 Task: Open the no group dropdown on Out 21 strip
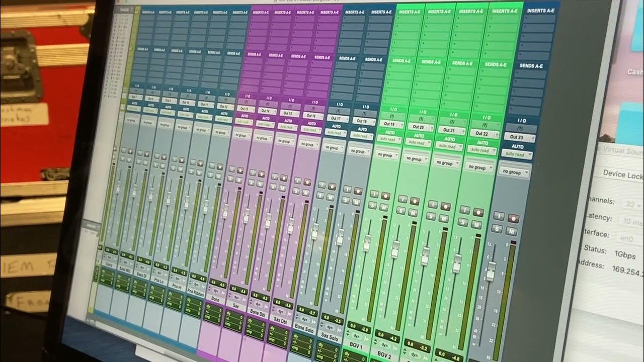[x=447, y=163]
